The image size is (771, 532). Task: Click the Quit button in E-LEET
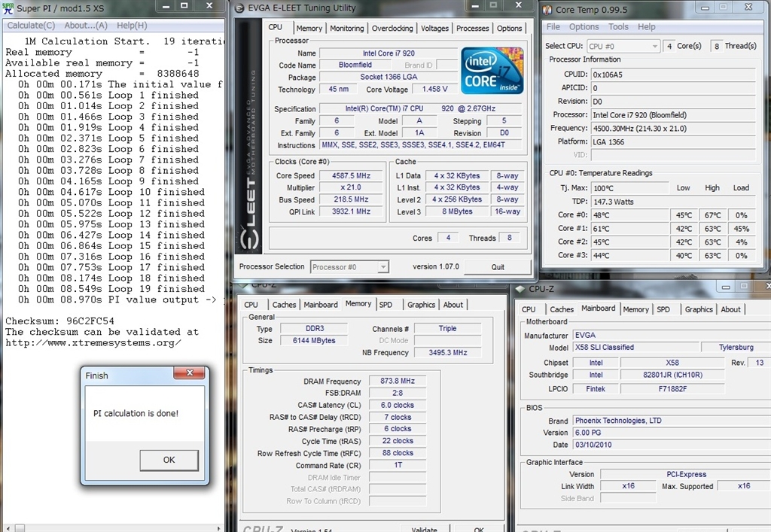coord(498,267)
